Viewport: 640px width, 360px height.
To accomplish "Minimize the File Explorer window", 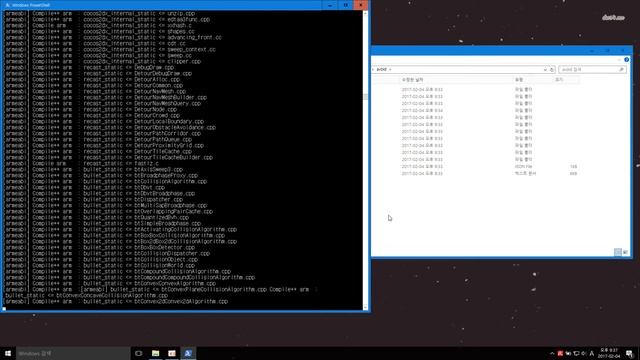I will pos(592,51).
